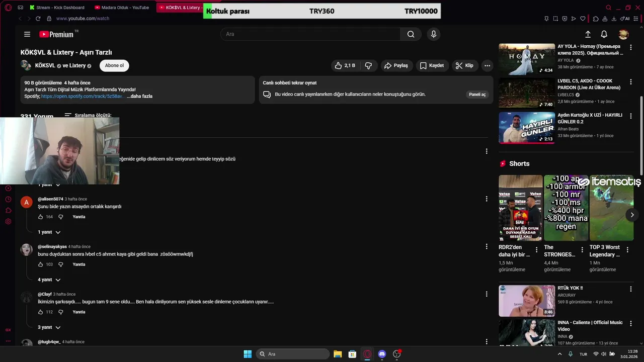This screenshot has width=644, height=362.
Task: Focus the YouTube Ara search field
Action: tap(310, 34)
